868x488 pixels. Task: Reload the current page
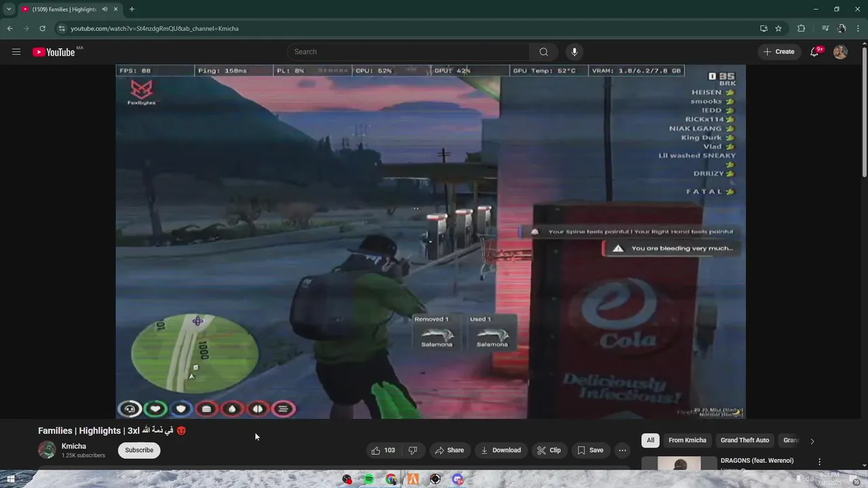42,28
